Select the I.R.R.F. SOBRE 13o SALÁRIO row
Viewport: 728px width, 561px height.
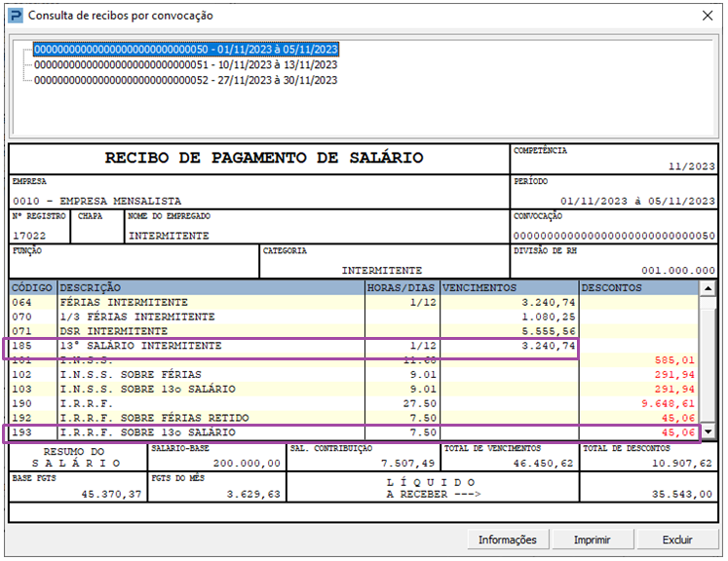354,432
